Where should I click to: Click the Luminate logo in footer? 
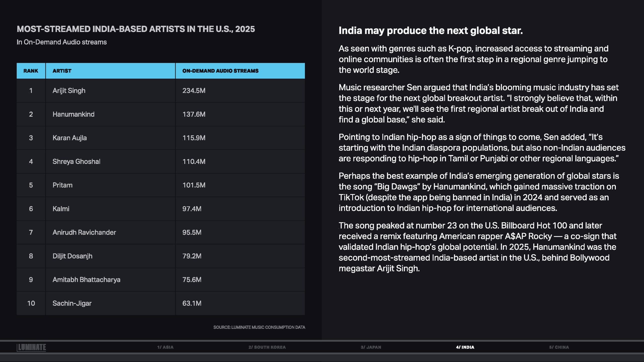pyautogui.click(x=31, y=347)
